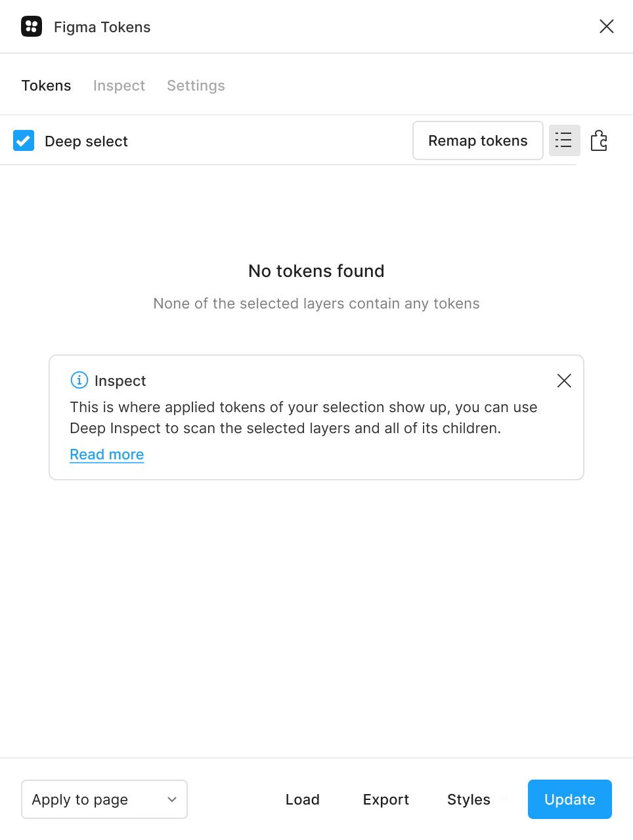
Task: Select the Tokens tab
Action: tap(46, 85)
